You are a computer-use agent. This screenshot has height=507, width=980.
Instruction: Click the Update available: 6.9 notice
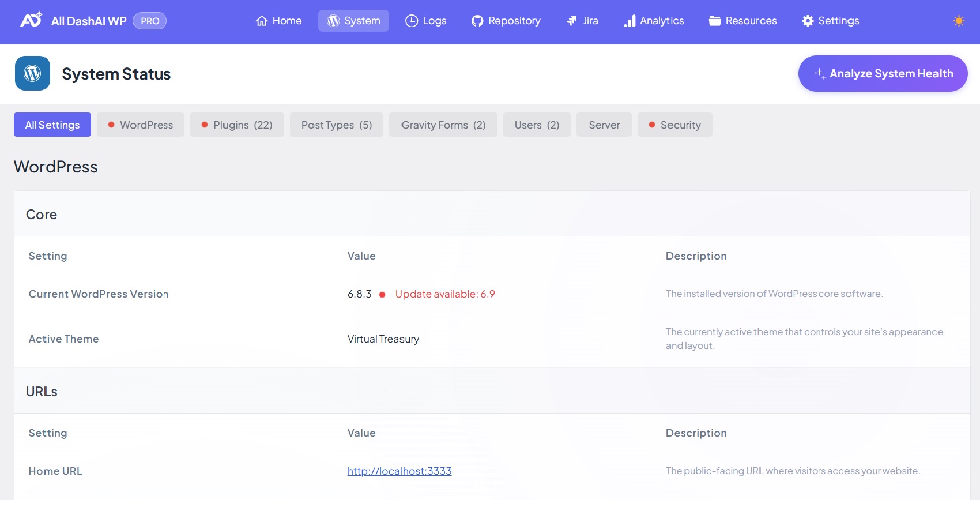(x=444, y=294)
